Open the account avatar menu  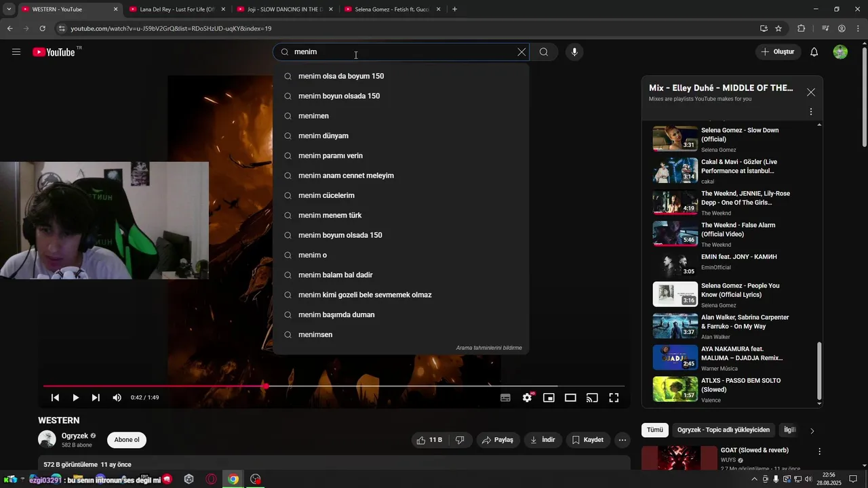pyautogui.click(x=840, y=52)
